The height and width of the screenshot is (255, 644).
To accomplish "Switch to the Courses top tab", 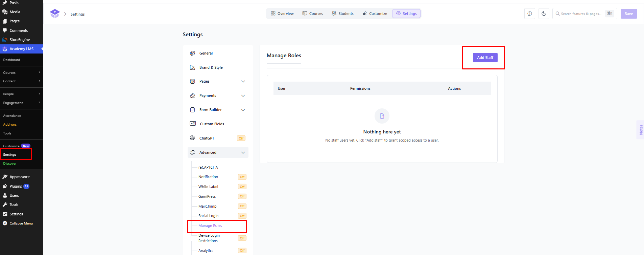I will tap(313, 14).
